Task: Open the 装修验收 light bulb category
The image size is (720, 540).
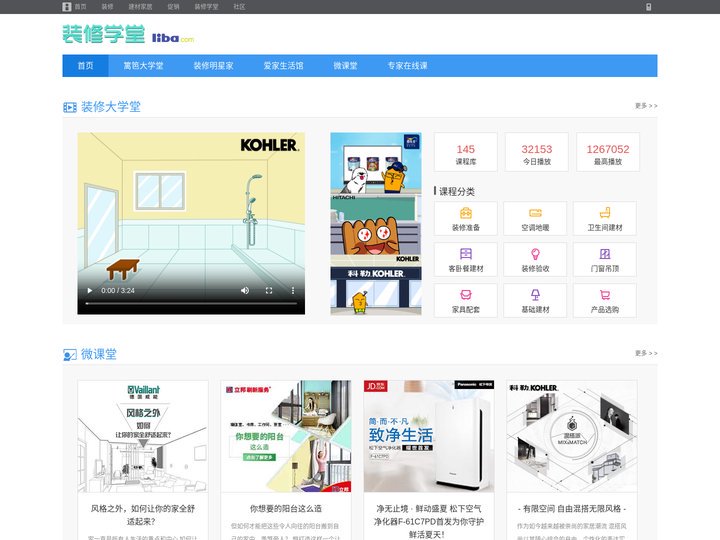Action: (535, 259)
